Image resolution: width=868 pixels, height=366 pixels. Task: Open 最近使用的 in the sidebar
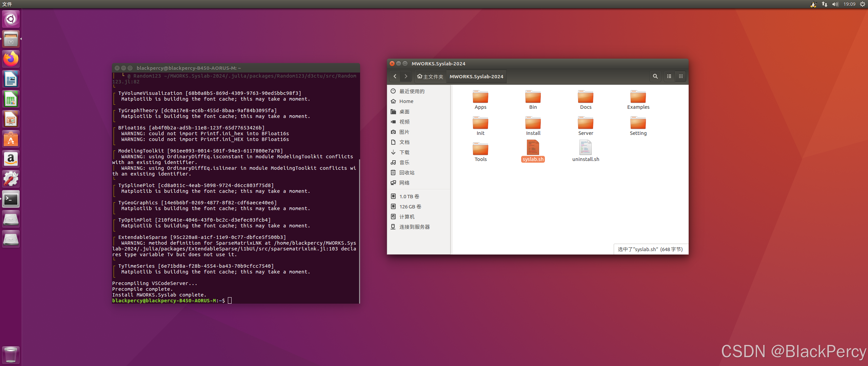[x=419, y=91]
